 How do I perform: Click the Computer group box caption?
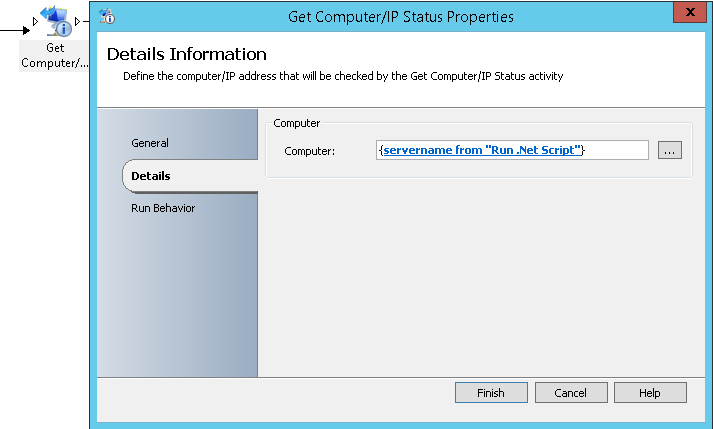296,123
